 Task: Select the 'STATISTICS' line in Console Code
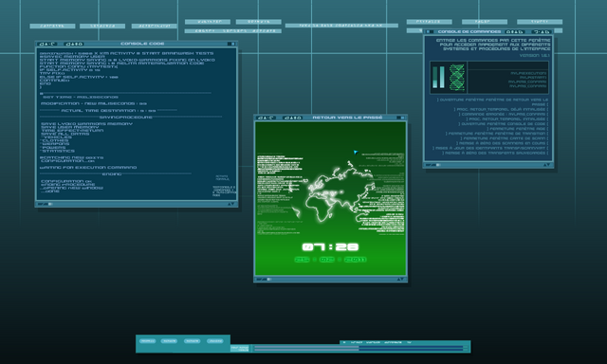click(58, 151)
